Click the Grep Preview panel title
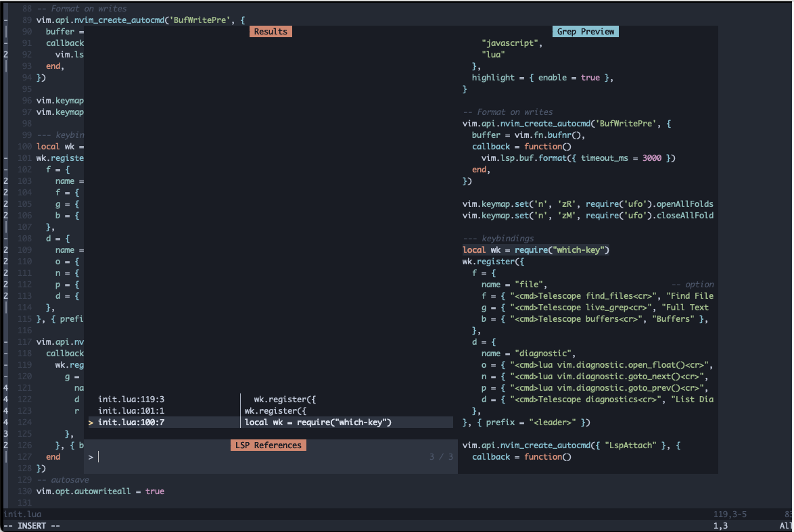The image size is (794, 532). point(585,31)
